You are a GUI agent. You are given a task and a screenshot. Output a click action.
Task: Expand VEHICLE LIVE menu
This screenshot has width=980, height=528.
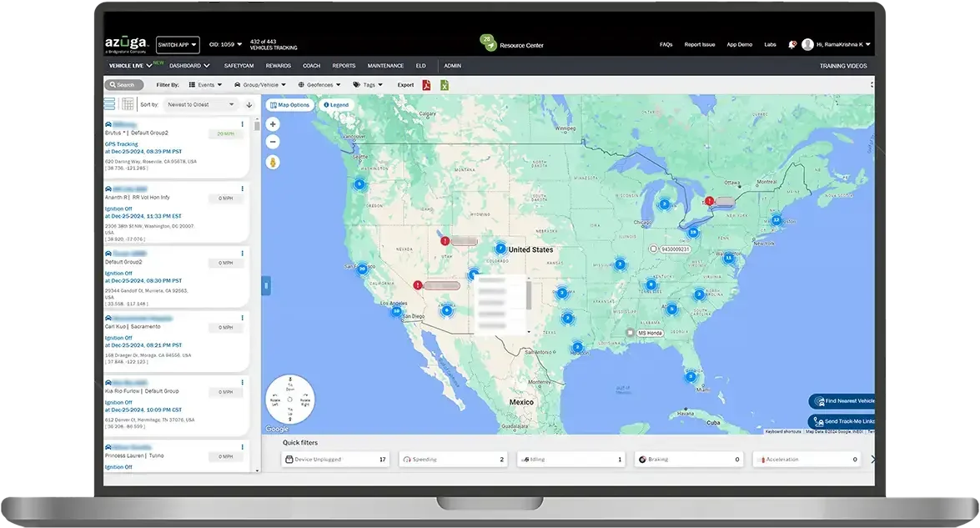(x=130, y=66)
